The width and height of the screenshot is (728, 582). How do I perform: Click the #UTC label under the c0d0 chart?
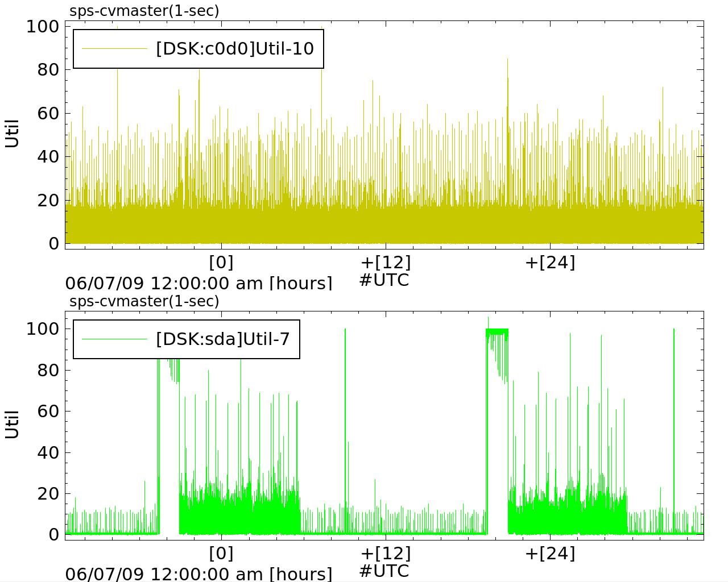click(384, 280)
